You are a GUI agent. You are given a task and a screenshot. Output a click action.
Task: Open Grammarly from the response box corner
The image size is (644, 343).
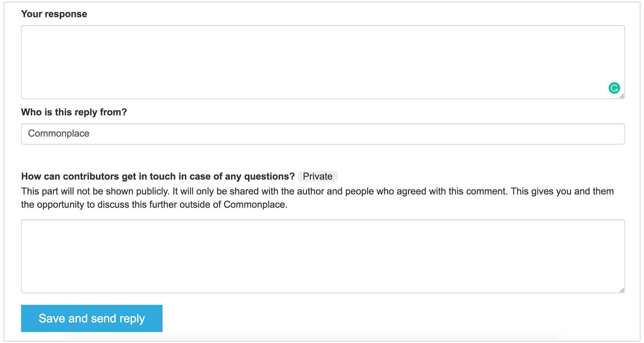(614, 88)
